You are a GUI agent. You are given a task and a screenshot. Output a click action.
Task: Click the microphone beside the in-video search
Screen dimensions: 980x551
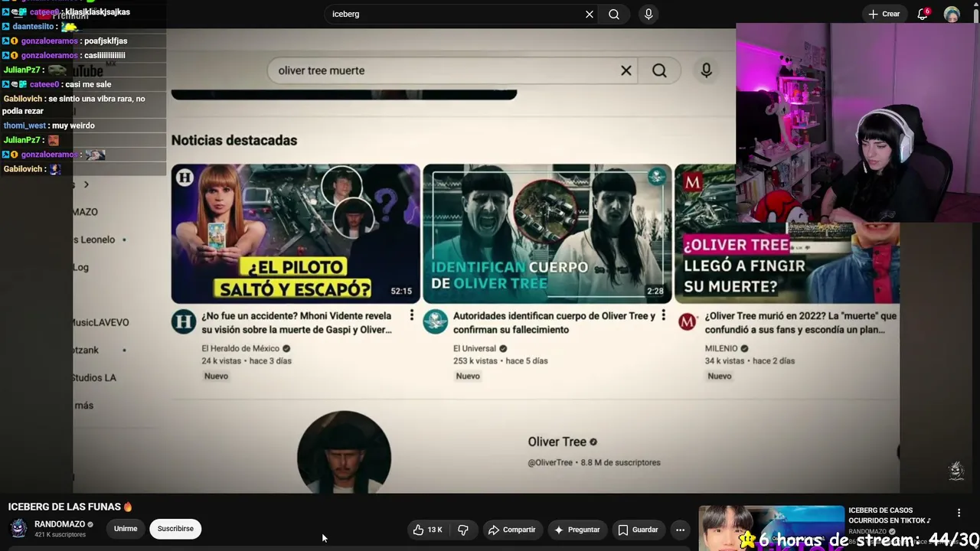pyautogui.click(x=706, y=70)
